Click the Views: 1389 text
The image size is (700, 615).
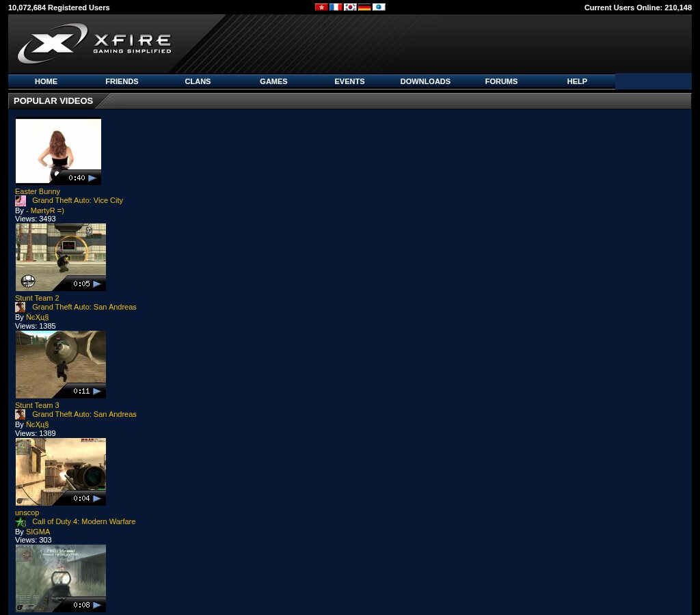point(36,433)
